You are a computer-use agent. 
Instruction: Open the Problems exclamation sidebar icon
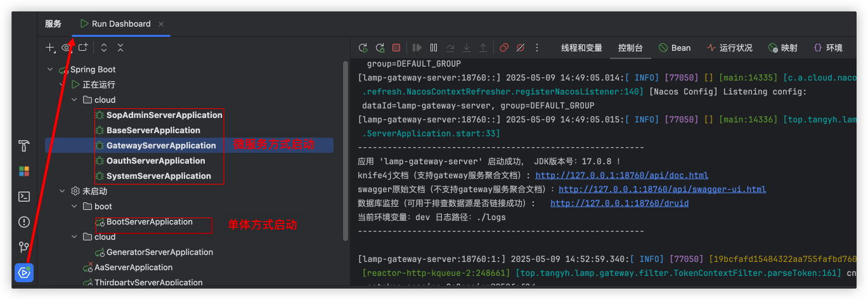(x=24, y=222)
